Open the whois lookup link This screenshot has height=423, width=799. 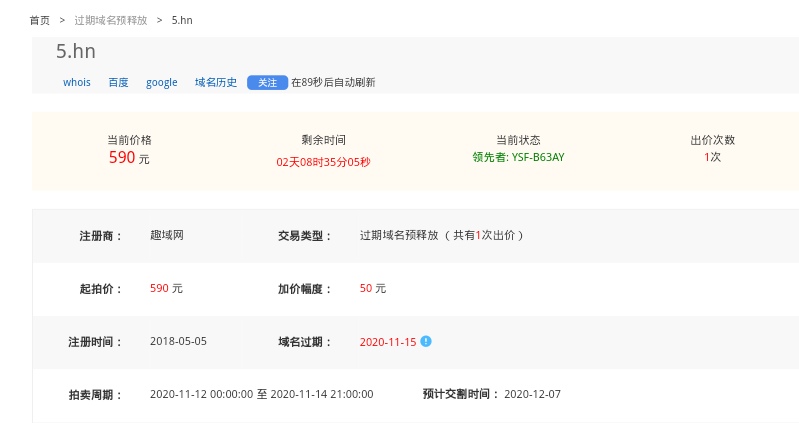pyautogui.click(x=76, y=82)
